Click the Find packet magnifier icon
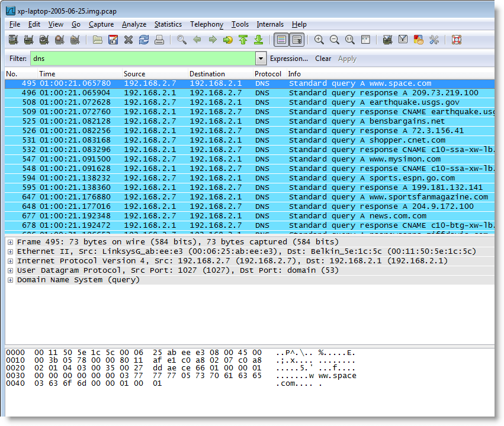 182,40
